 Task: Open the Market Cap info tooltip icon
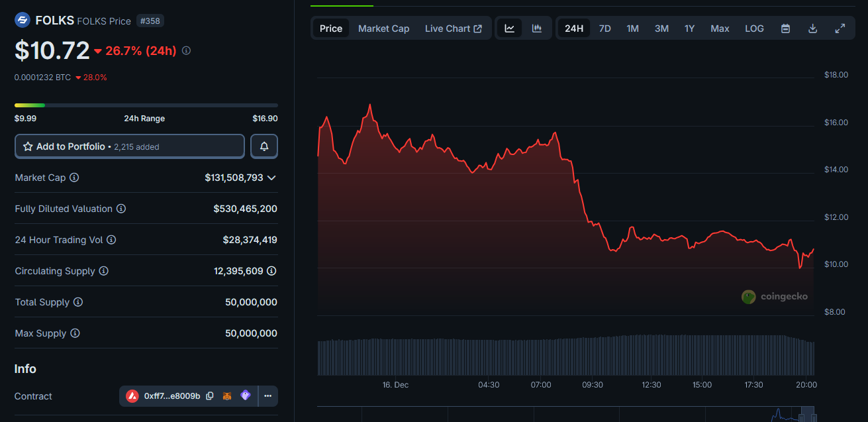click(74, 178)
